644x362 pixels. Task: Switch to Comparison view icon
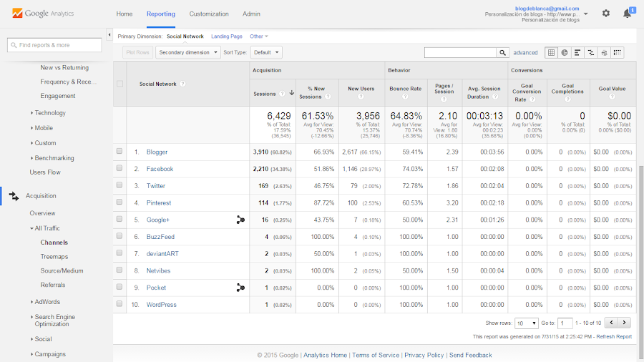pos(590,52)
